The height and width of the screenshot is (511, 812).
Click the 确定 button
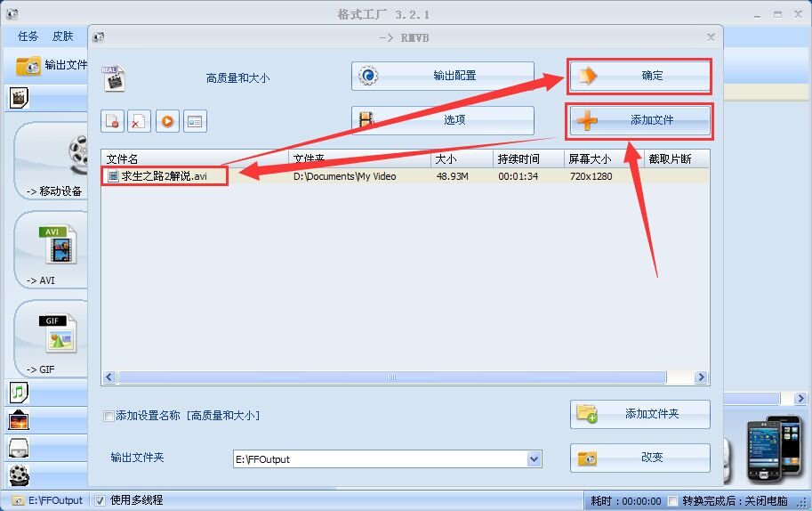coord(639,77)
